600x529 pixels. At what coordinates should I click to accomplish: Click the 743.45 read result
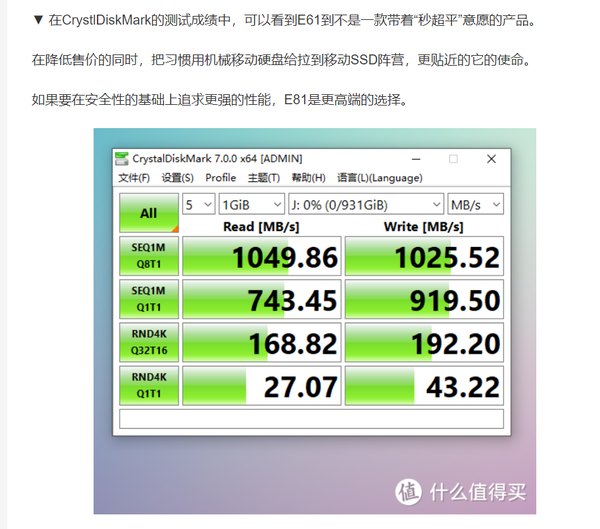261,299
